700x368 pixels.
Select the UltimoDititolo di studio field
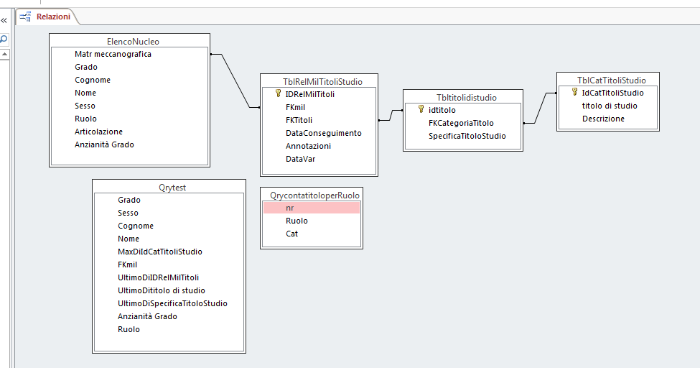click(162, 291)
